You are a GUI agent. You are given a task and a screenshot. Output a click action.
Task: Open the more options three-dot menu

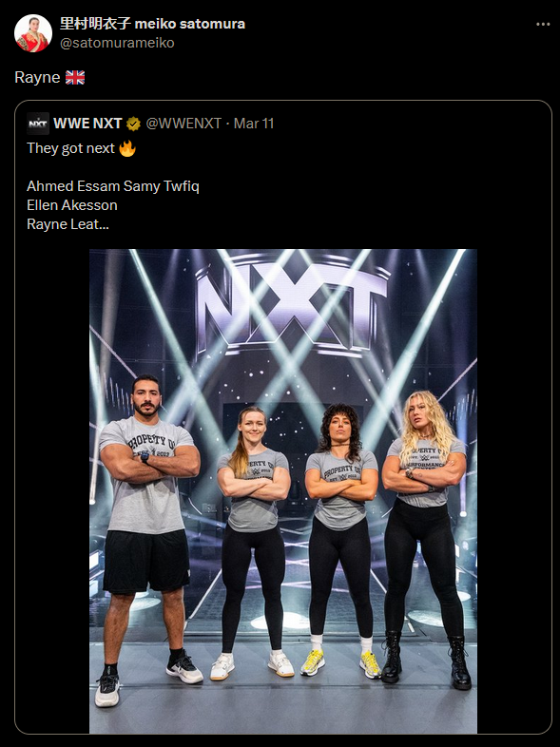point(543,25)
